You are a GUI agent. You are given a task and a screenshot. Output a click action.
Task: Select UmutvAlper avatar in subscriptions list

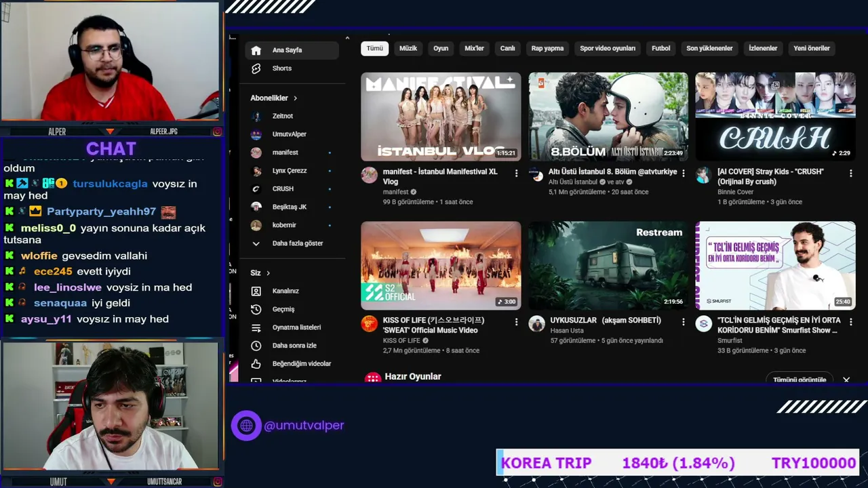click(x=256, y=134)
